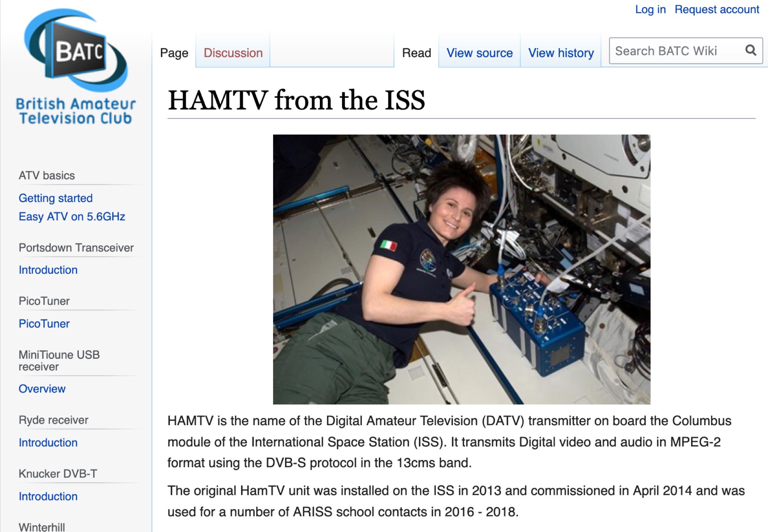Switch to the Read tab
This screenshot has width=768, height=532.
click(416, 53)
